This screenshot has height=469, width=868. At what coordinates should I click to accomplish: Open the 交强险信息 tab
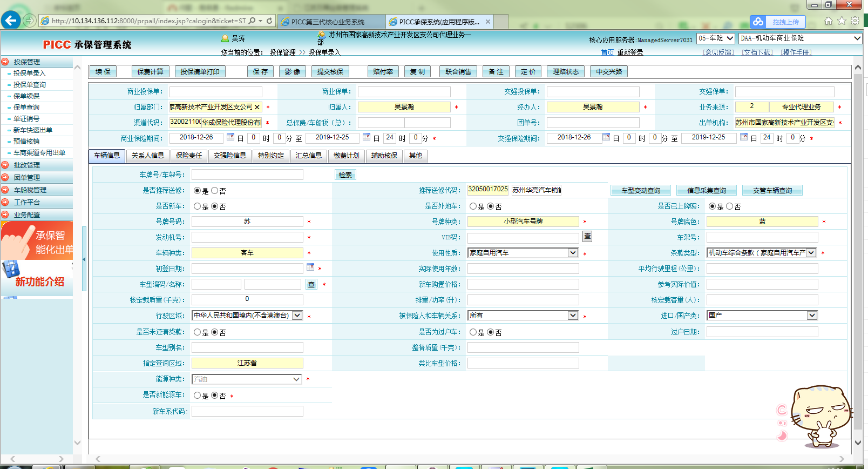[229, 156]
